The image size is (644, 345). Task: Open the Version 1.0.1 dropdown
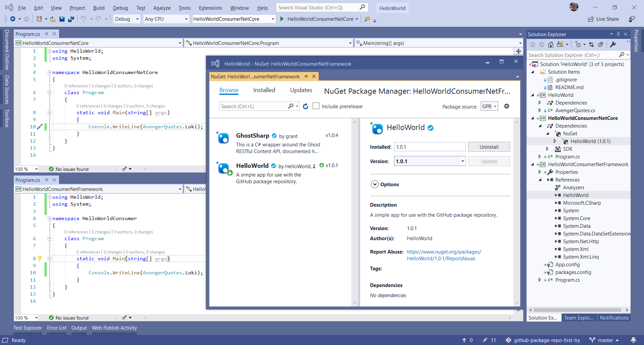click(x=463, y=161)
